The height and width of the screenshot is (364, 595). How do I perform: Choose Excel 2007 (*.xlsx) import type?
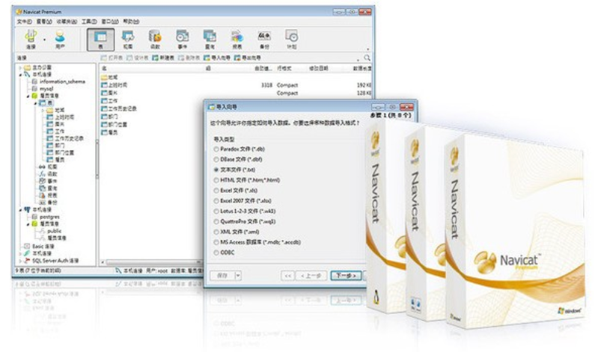coord(242,201)
